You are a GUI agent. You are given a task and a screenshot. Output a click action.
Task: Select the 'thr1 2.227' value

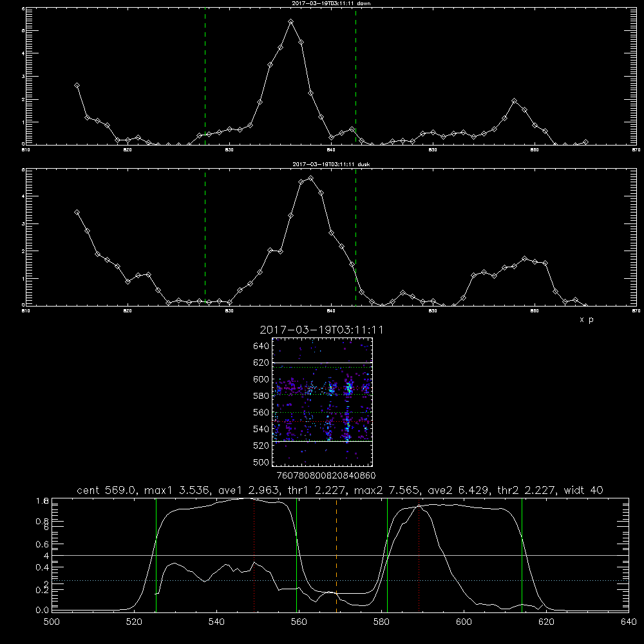coord(317,490)
